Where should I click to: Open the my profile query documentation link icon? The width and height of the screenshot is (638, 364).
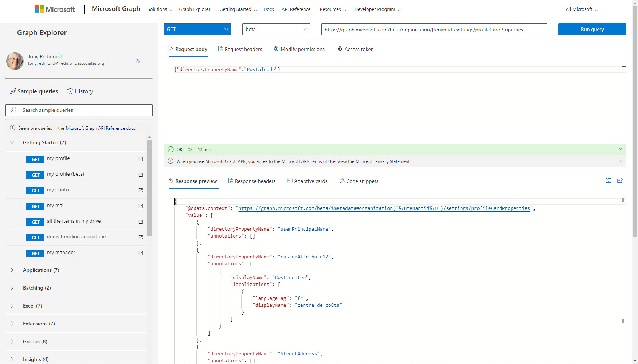tap(141, 159)
